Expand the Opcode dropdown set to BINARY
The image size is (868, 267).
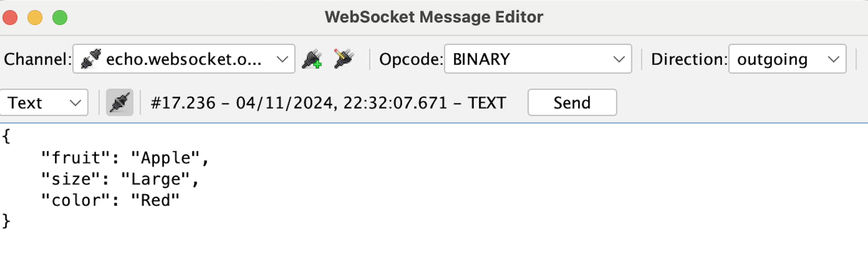(x=538, y=59)
